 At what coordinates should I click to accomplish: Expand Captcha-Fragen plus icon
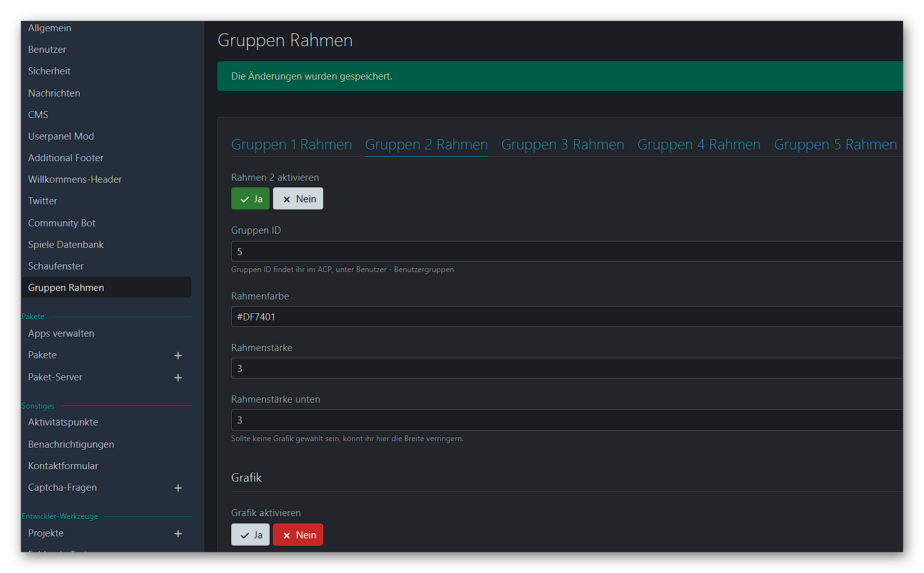(x=178, y=488)
